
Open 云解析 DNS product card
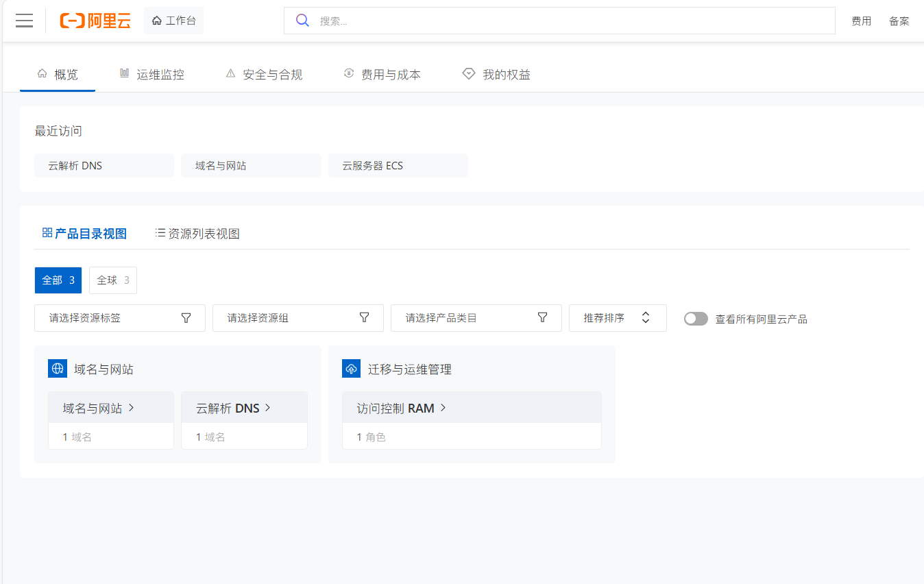[x=234, y=408]
